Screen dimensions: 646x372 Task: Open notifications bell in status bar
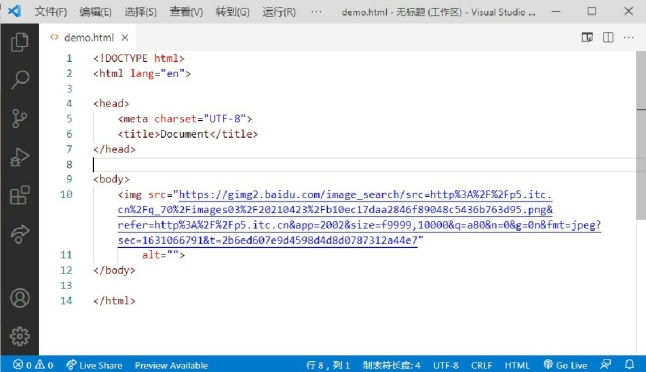pos(630,365)
